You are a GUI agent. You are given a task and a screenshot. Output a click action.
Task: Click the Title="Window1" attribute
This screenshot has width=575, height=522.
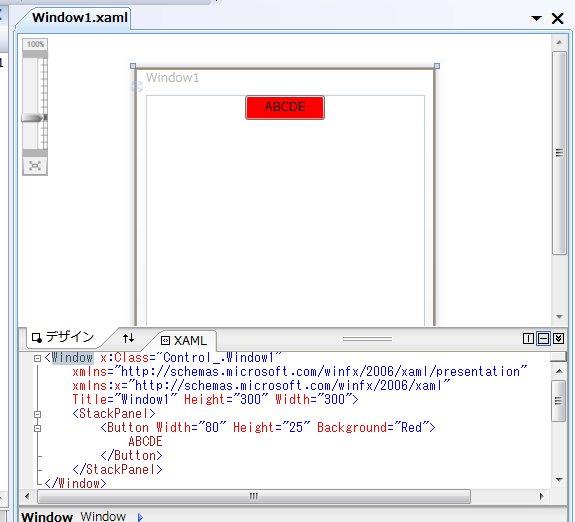pyautogui.click(x=125, y=399)
